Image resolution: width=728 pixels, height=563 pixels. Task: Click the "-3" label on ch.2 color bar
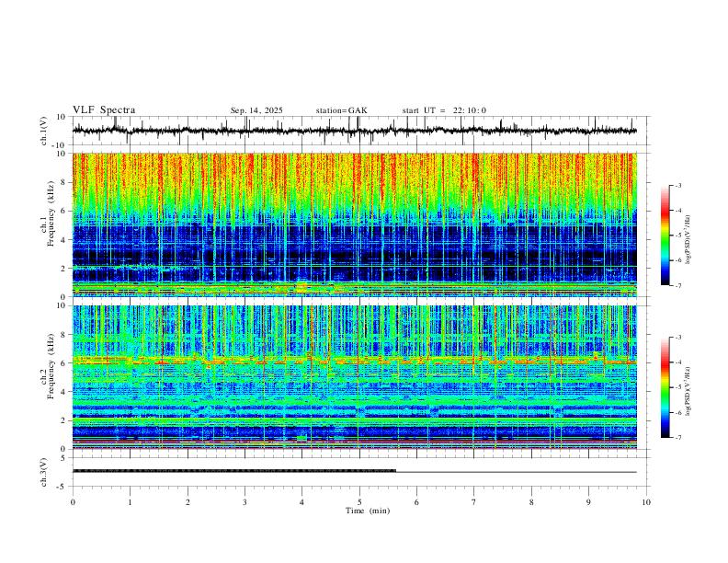coord(677,338)
